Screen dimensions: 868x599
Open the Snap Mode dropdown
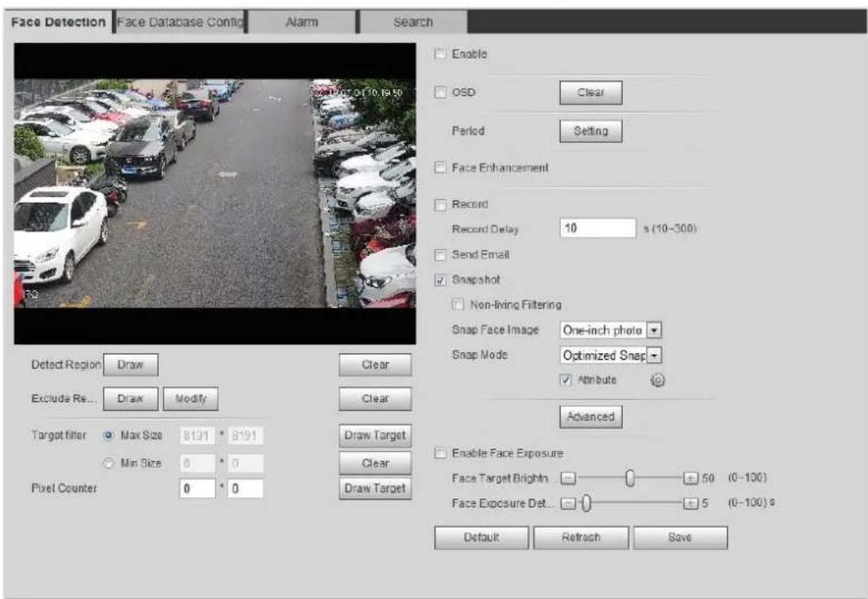pyautogui.click(x=611, y=356)
